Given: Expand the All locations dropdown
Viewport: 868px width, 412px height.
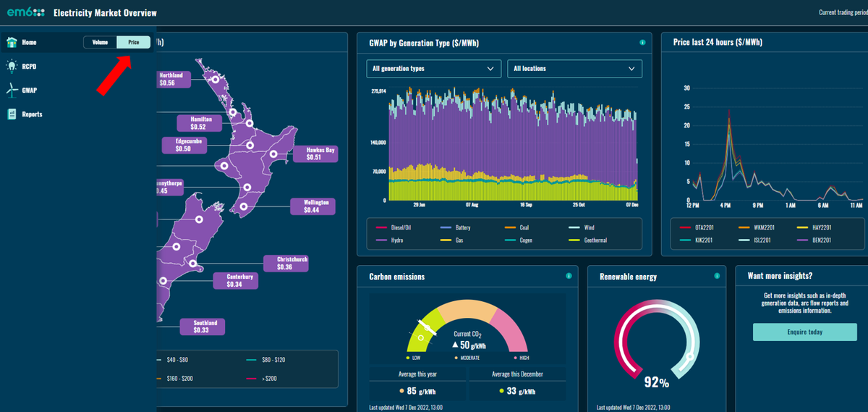Looking at the screenshot, I should point(574,69).
